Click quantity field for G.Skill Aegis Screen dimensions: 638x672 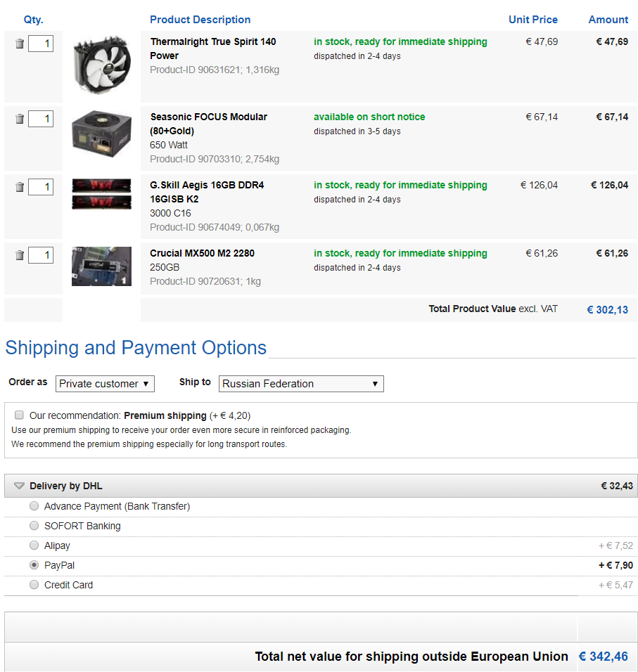click(41, 187)
